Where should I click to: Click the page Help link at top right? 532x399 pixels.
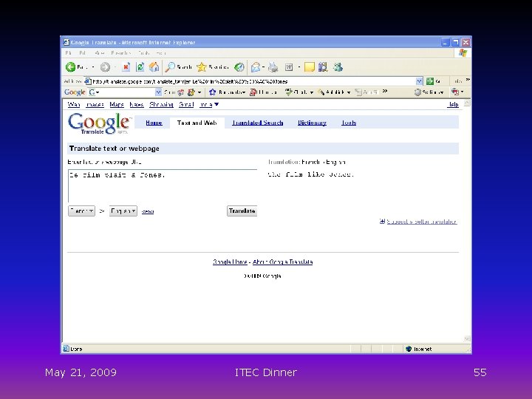click(453, 104)
